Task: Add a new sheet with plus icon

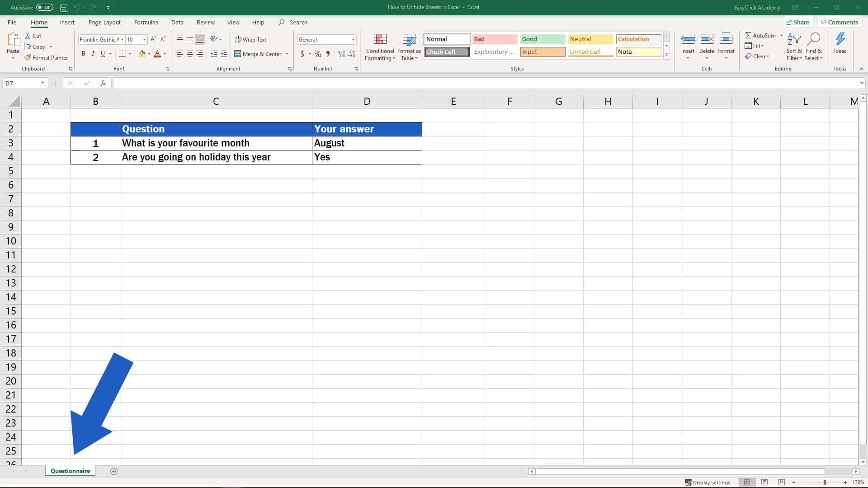Action: click(114, 471)
